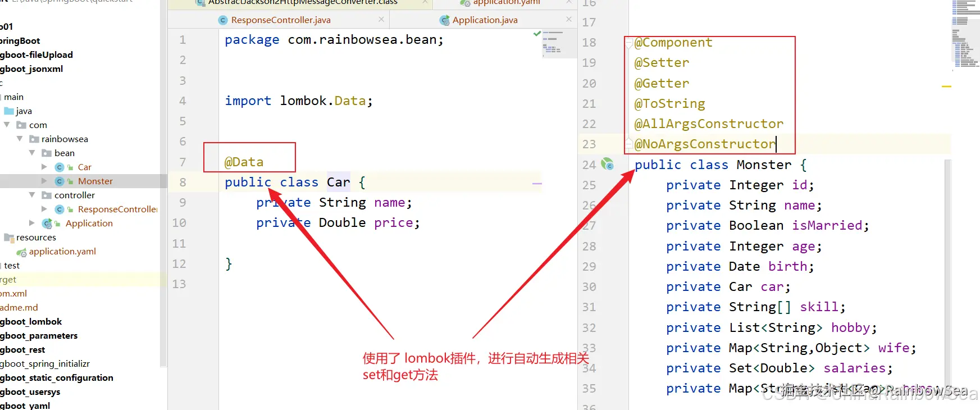Open the ResponseController.java tab
The height and width of the screenshot is (410, 980).
(x=281, y=20)
